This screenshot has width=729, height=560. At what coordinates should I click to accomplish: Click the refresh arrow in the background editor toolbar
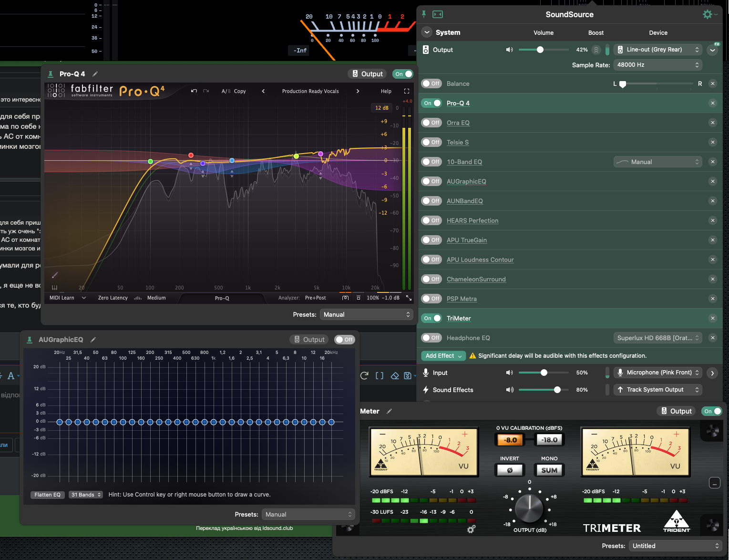[x=364, y=376]
